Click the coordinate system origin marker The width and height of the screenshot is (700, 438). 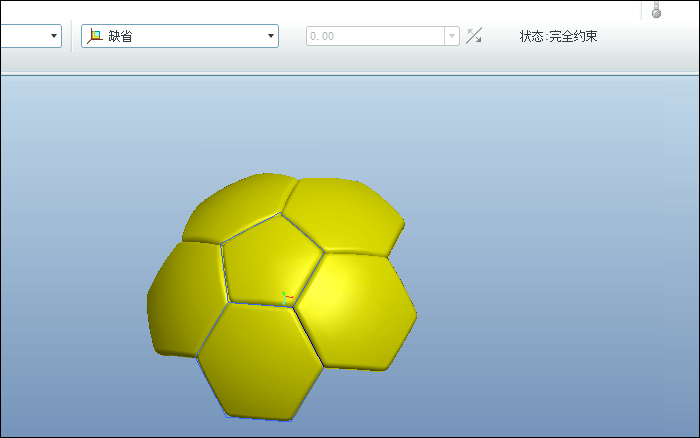tap(287, 298)
